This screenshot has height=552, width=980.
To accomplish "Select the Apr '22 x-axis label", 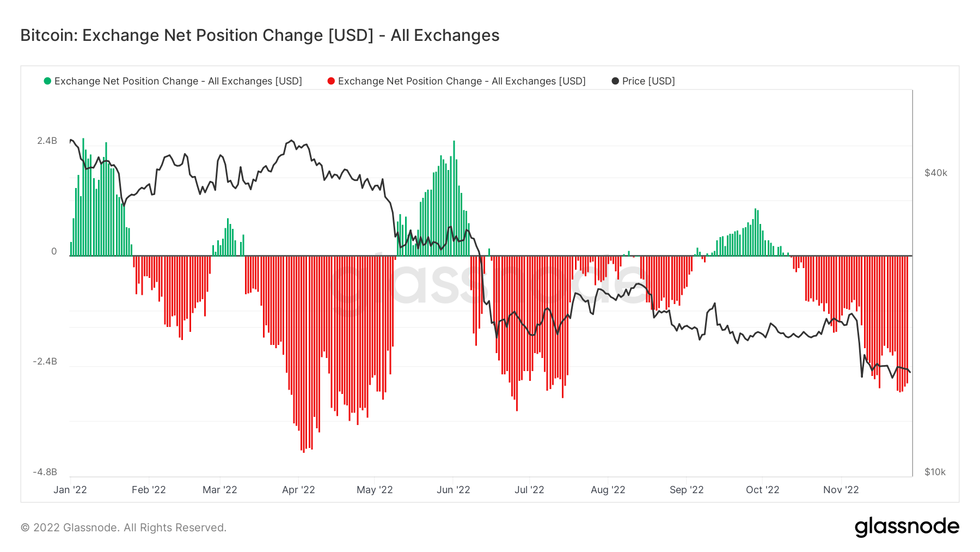I will pos(298,489).
